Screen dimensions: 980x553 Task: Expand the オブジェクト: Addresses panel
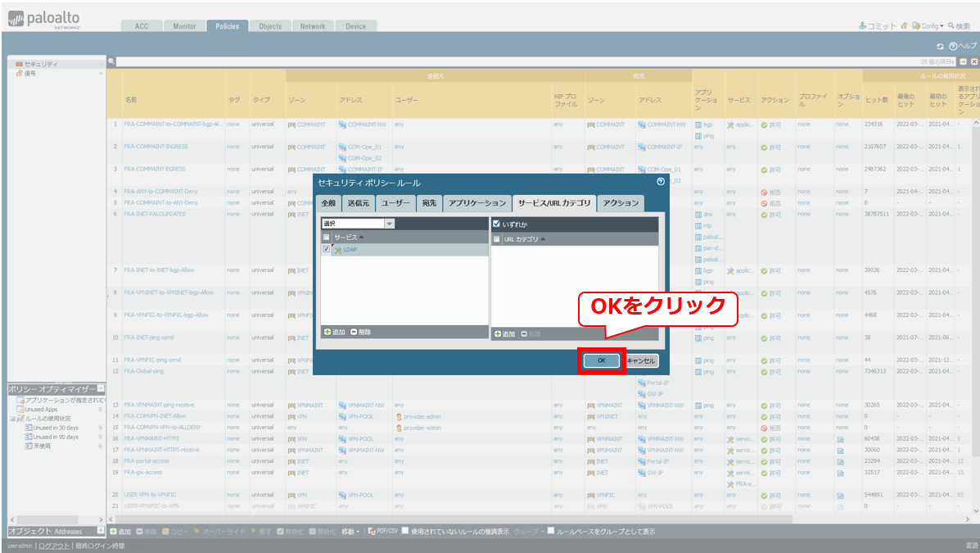coord(101,531)
